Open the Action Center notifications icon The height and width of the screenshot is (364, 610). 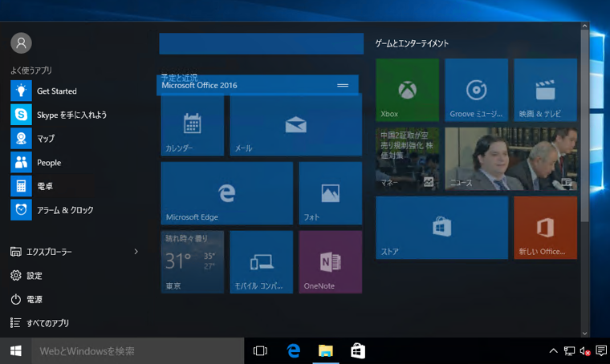coord(601,351)
